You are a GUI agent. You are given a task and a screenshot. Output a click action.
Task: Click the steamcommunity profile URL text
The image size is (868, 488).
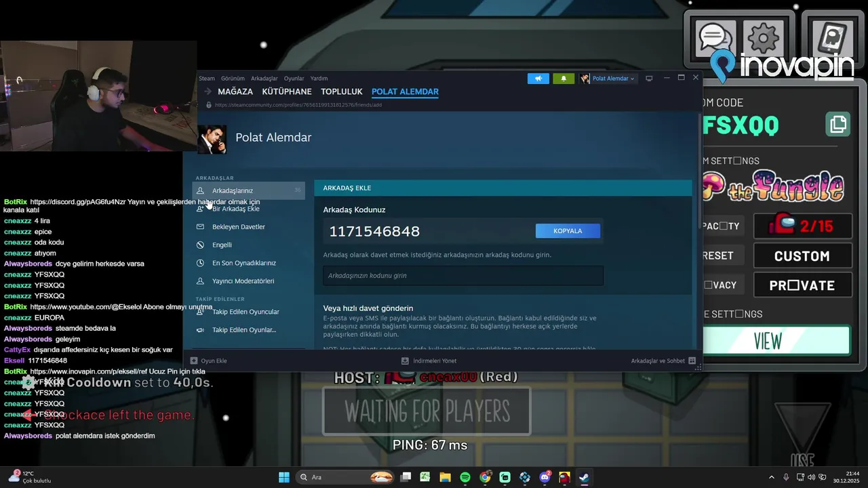(x=298, y=105)
